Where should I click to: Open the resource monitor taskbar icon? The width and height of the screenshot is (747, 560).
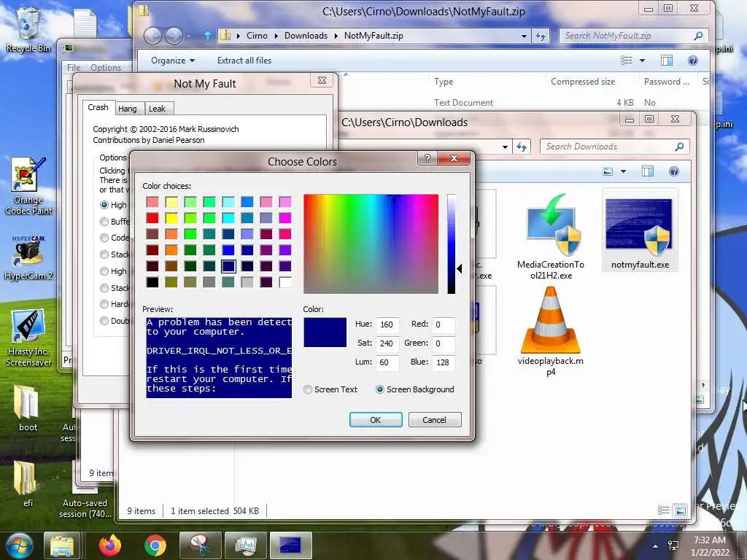(245, 545)
